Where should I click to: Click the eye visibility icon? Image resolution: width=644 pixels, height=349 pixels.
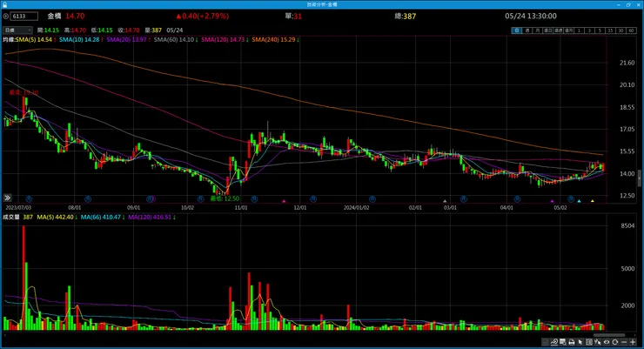607,342
